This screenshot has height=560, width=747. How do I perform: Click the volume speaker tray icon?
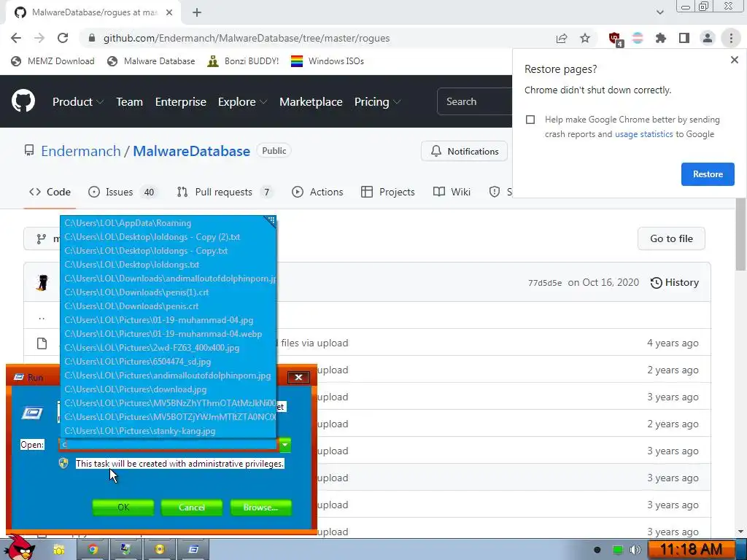pos(635,550)
